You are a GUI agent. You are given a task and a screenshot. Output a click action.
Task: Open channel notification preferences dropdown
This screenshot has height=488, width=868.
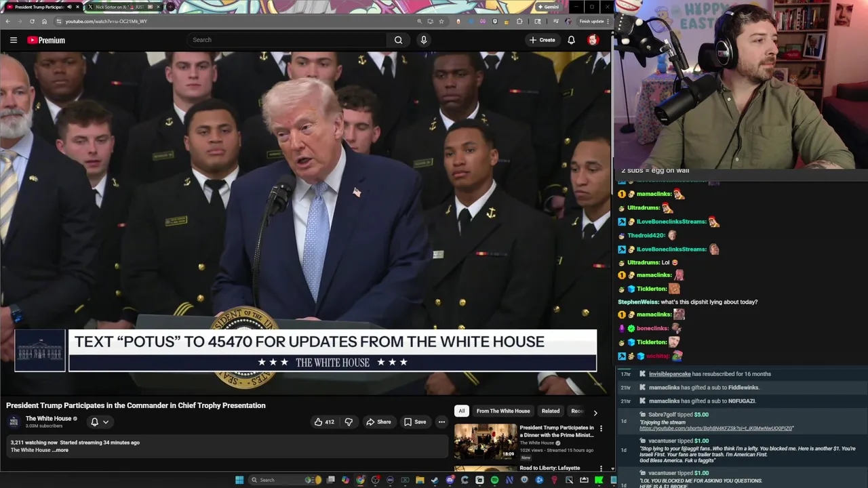point(100,422)
